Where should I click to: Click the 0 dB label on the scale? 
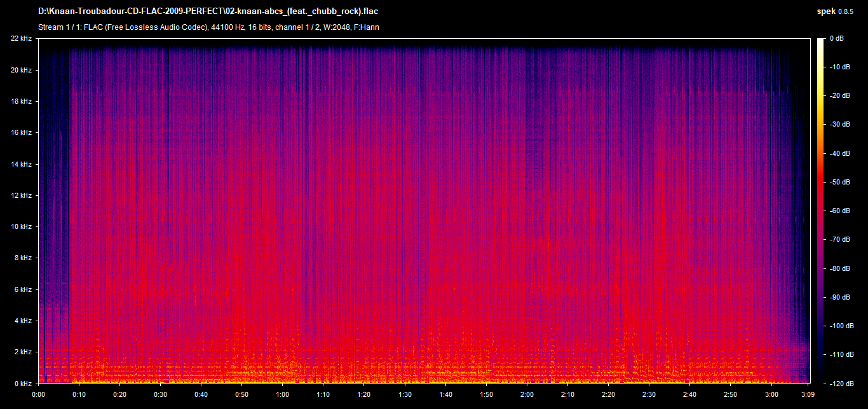click(836, 39)
